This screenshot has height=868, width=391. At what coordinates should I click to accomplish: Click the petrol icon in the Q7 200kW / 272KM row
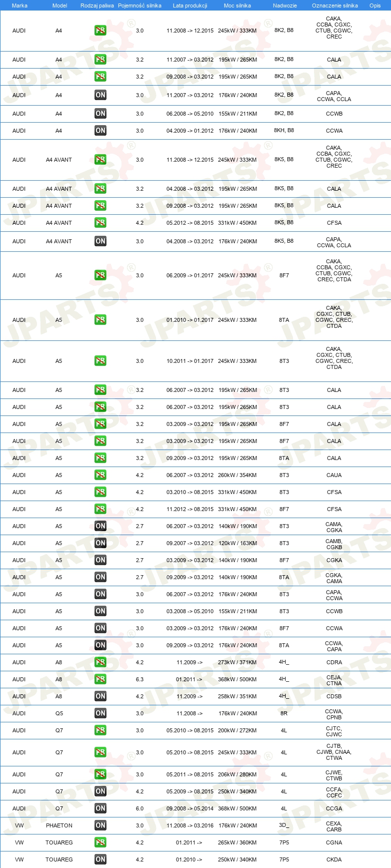click(100, 730)
